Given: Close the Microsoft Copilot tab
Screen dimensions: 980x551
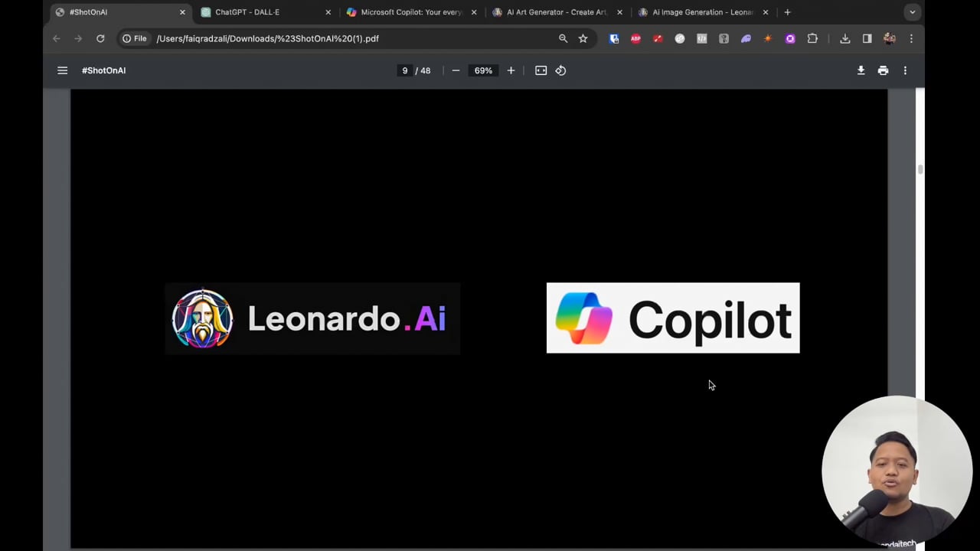Looking at the screenshot, I should (474, 12).
